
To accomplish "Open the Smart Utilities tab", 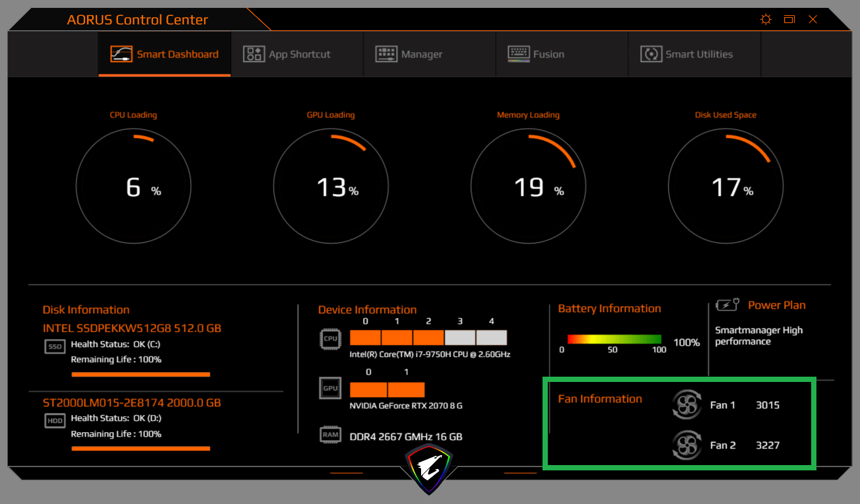I will click(694, 54).
